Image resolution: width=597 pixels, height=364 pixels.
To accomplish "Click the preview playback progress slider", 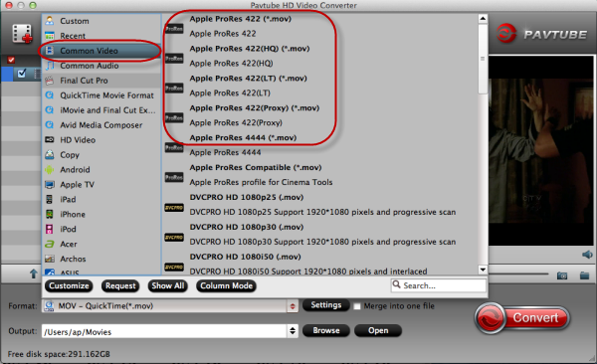I will point(518,273).
